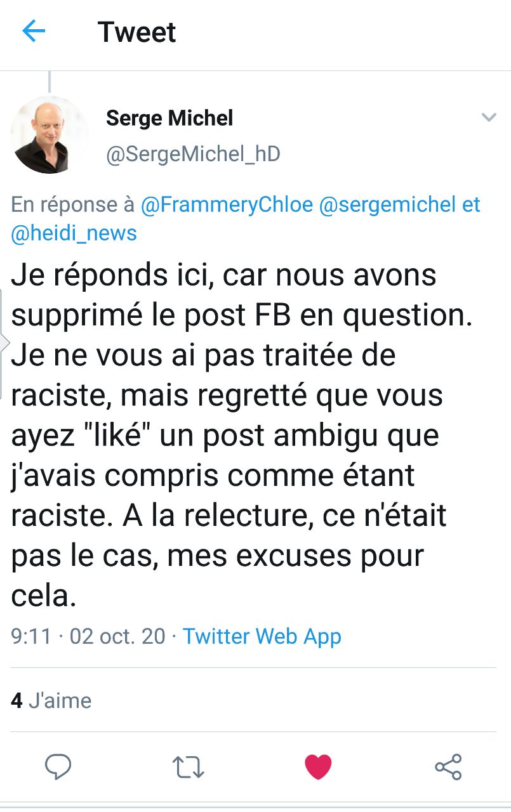The width and height of the screenshot is (511, 812).
Task: Unlike the tweet with red heart
Action: pos(318,767)
